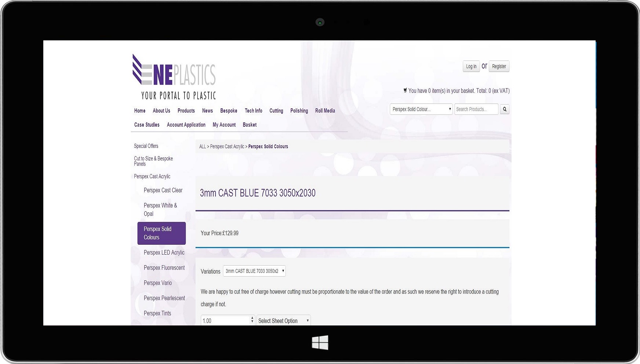Click the Register button
640x364 pixels.
499,66
